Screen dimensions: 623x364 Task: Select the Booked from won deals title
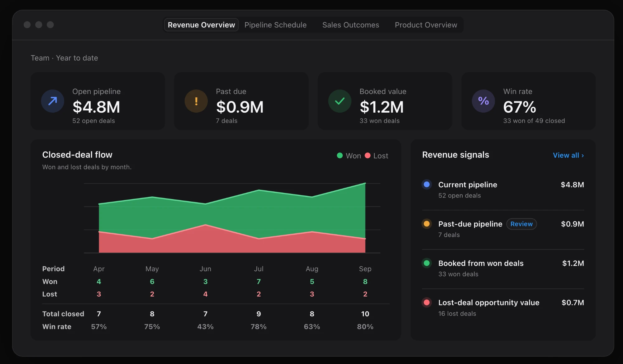coord(481,263)
